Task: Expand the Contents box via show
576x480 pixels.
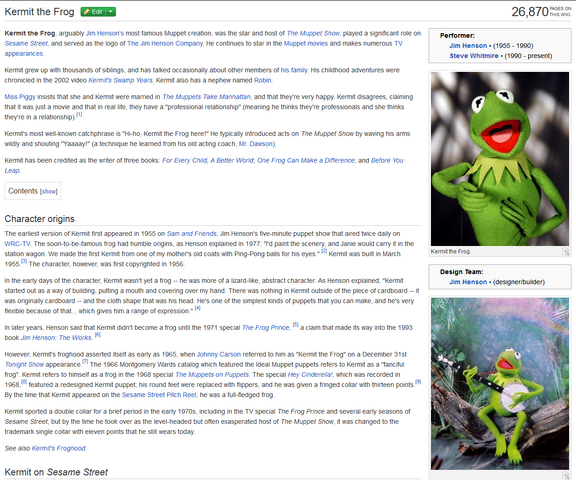Action: 49,192
